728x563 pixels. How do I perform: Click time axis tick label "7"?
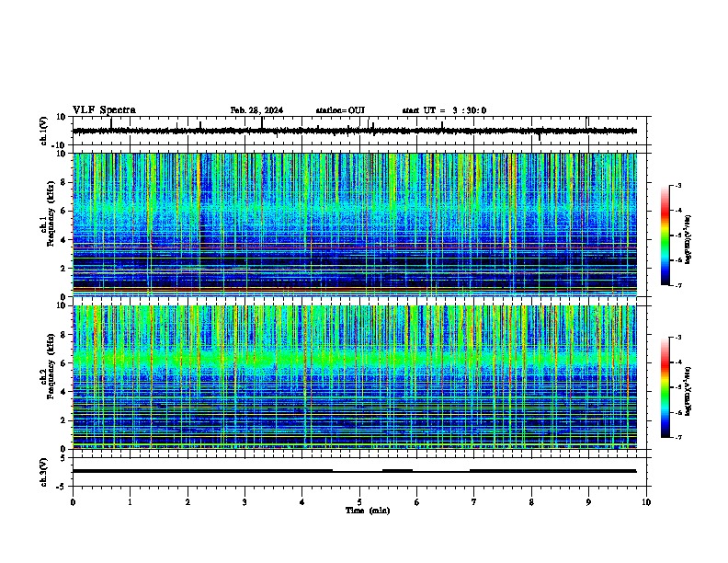[474, 502]
